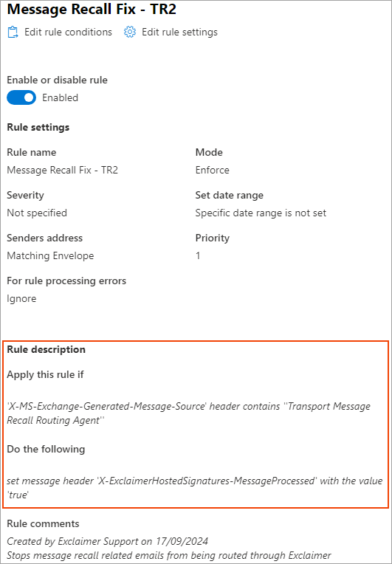Click the Created by Exclaimer Support comment

pyautogui.click(x=108, y=541)
